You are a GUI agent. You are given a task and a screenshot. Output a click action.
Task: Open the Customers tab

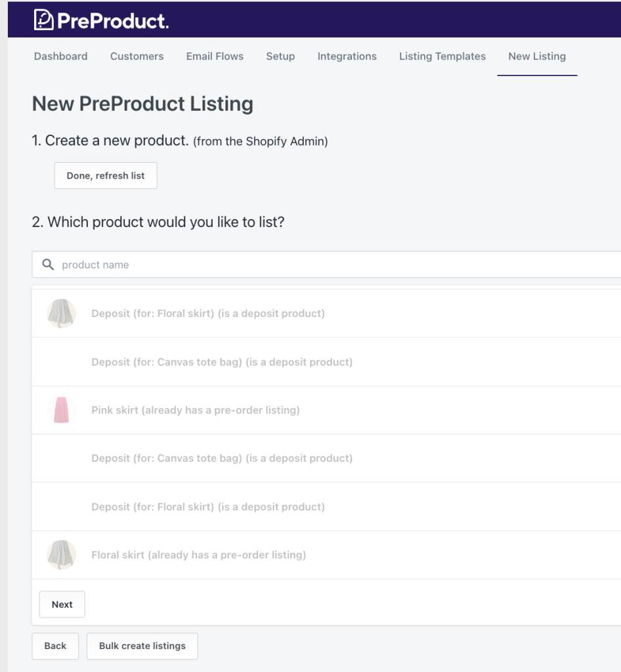click(137, 56)
